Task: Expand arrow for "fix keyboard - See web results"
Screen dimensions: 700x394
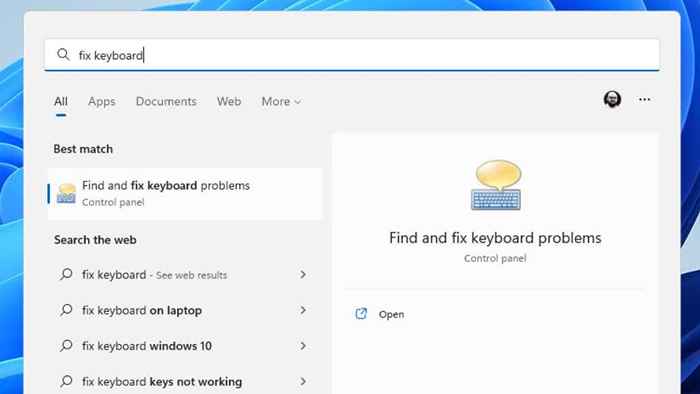Action: coord(303,274)
